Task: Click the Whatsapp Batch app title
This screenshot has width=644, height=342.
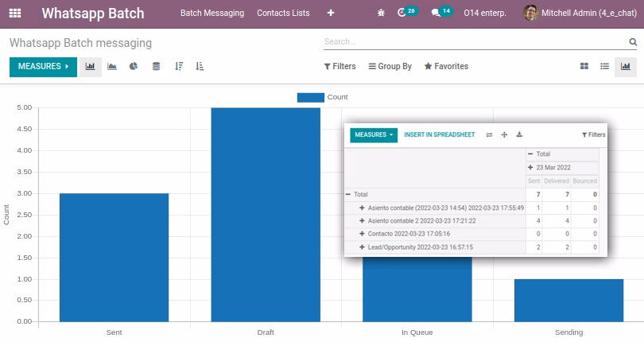Action: (93, 14)
